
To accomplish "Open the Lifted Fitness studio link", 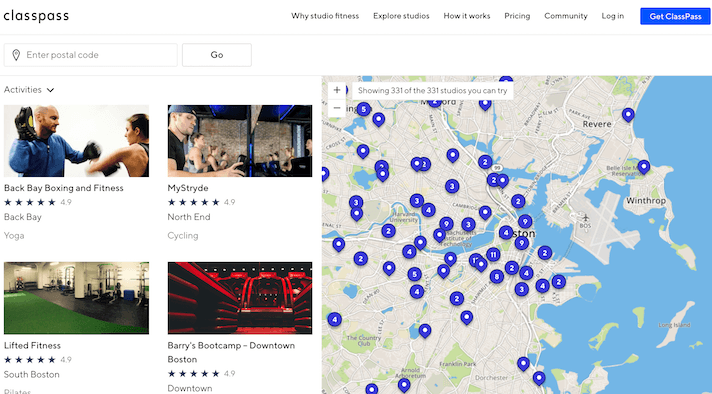I will 32,345.
